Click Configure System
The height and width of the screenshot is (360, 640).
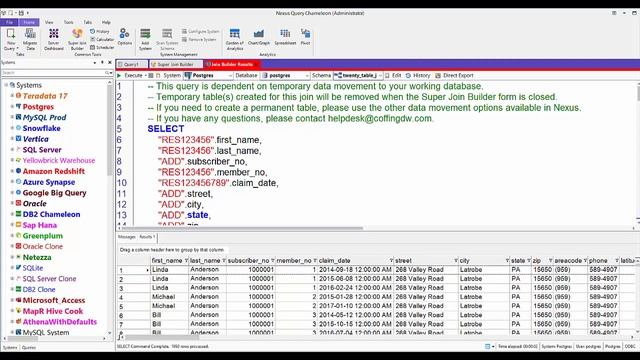[x=200, y=31]
